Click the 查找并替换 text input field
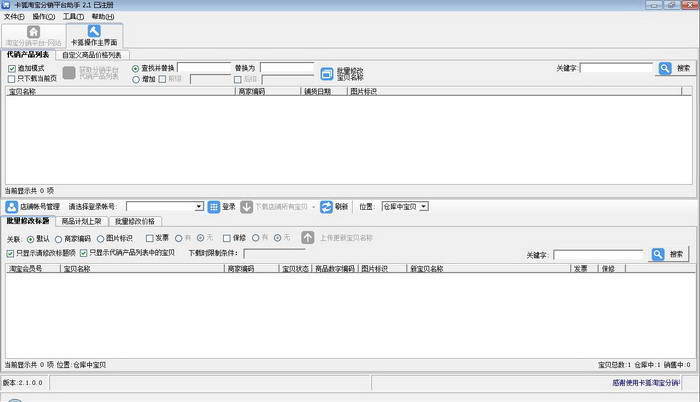Viewport: 700px width, 402px height. (x=203, y=68)
